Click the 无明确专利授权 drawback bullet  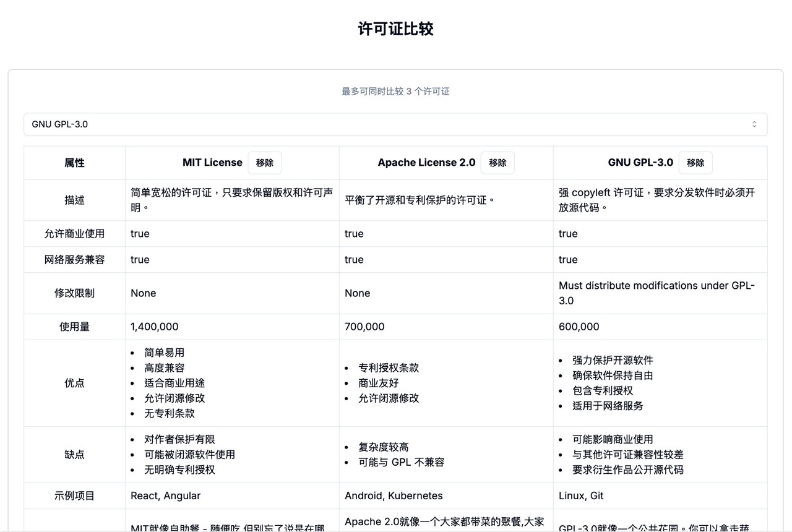click(179, 470)
